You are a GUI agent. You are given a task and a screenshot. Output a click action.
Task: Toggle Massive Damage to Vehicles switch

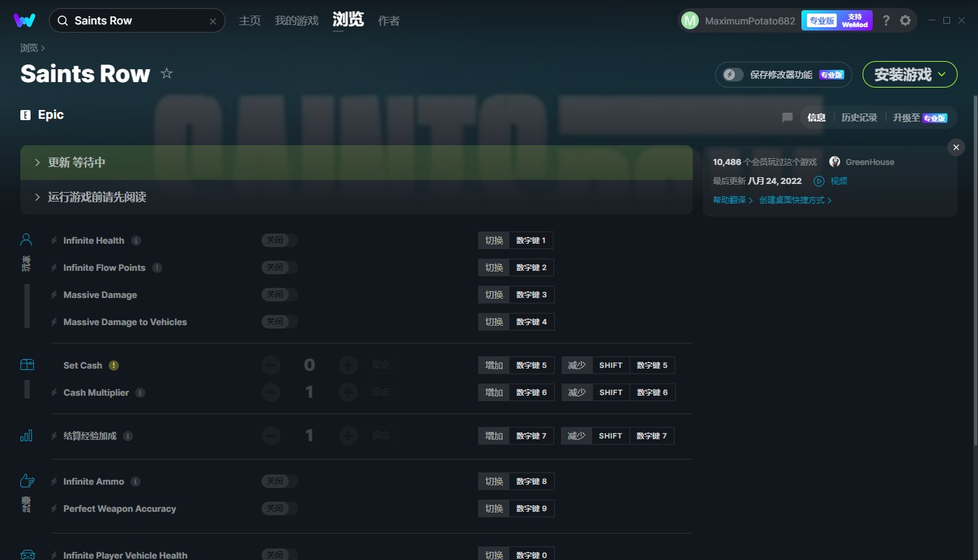tap(280, 322)
